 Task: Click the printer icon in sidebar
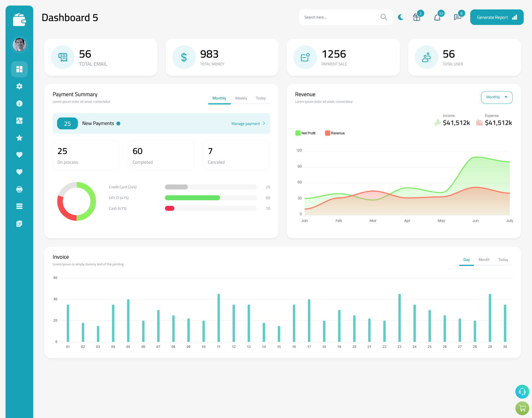(19, 189)
